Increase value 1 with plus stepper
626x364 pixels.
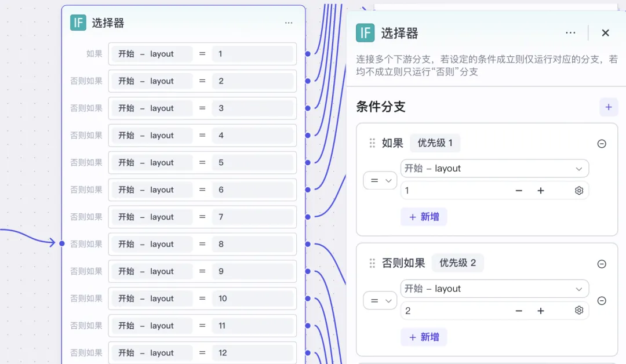coord(541,191)
